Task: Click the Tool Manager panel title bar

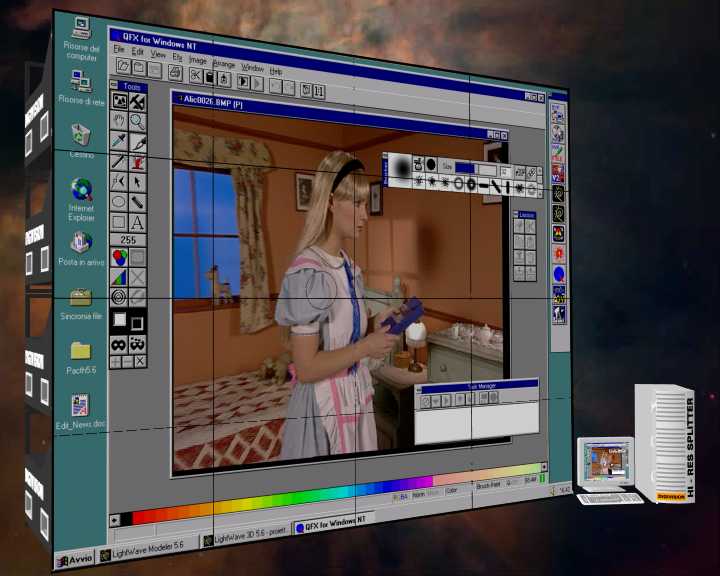Action: pos(478,387)
